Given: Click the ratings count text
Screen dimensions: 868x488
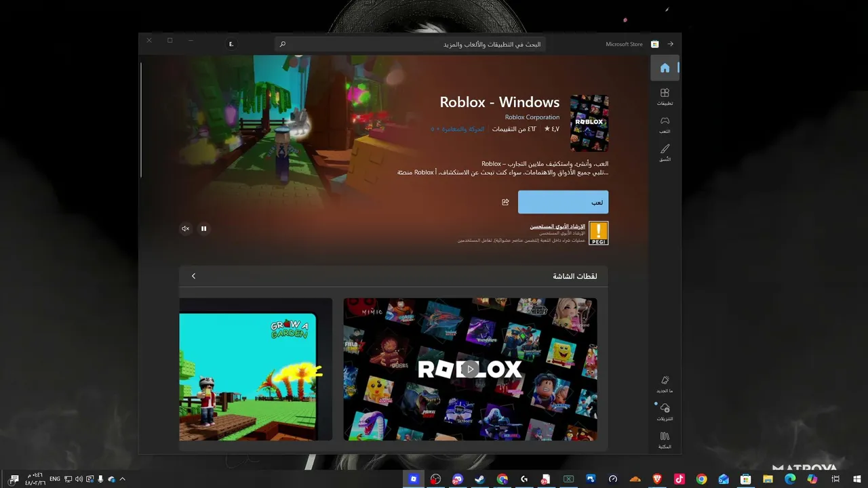Looking at the screenshot, I should coord(514,129).
